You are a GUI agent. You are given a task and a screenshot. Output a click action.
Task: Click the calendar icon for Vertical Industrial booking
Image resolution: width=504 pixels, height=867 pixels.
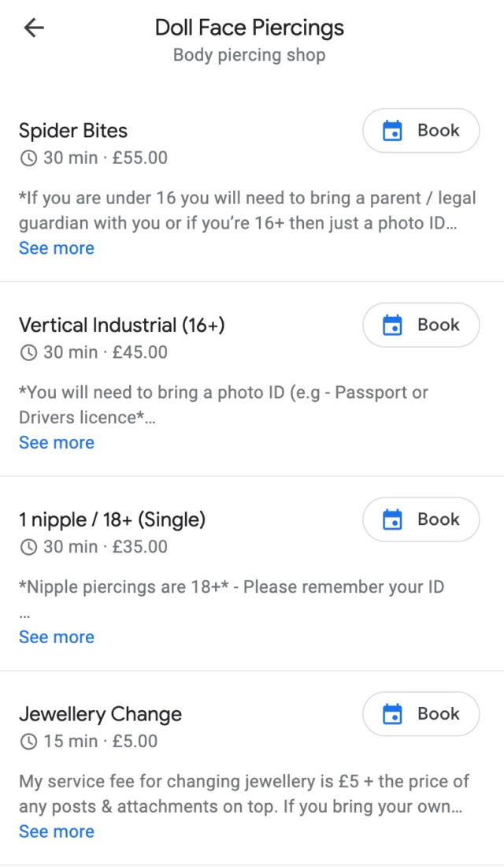(x=391, y=325)
